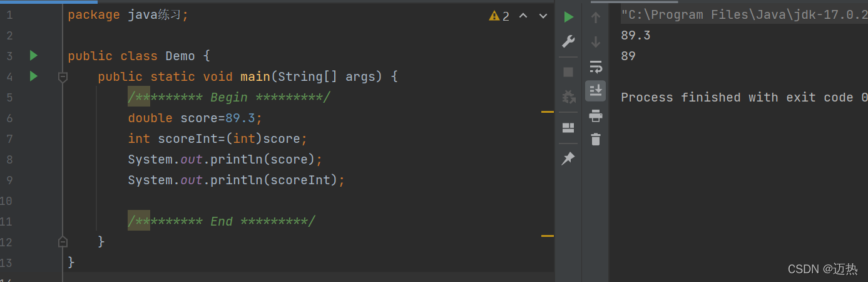
Task: Click the text 'package' on line 1
Action: 94,15
